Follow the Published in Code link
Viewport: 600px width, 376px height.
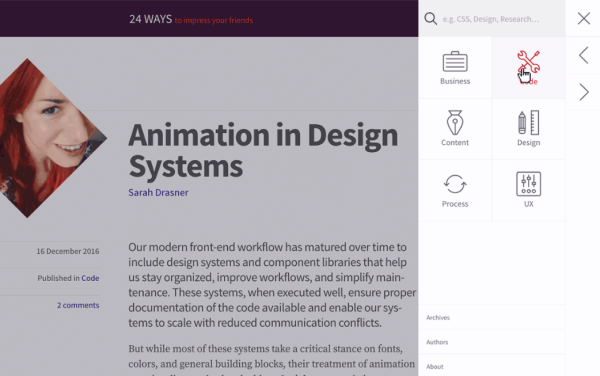click(90, 278)
